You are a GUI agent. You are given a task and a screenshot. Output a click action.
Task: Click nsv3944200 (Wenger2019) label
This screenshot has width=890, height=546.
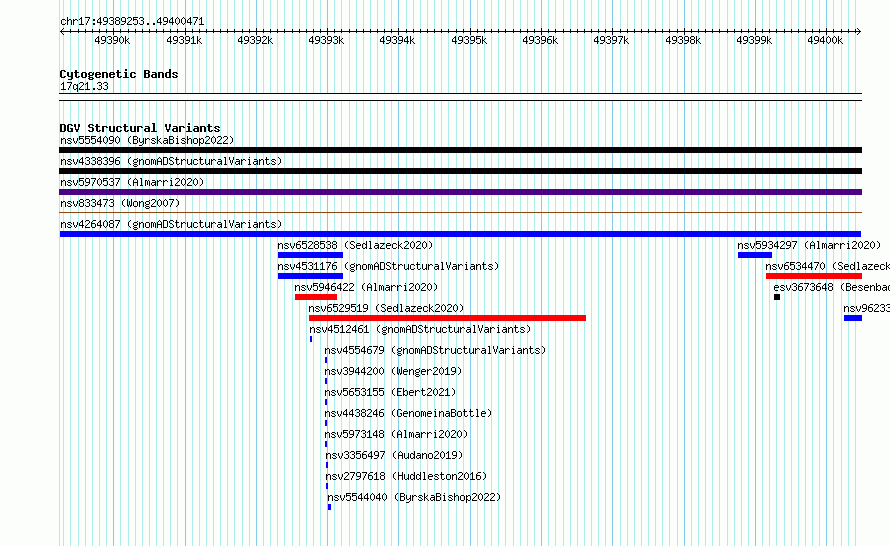(393, 371)
